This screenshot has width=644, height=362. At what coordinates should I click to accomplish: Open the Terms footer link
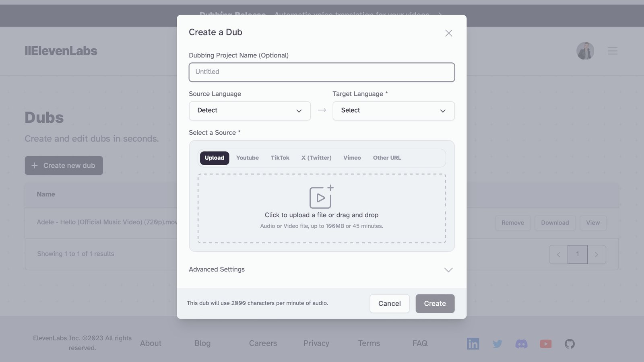pyautogui.click(x=369, y=343)
